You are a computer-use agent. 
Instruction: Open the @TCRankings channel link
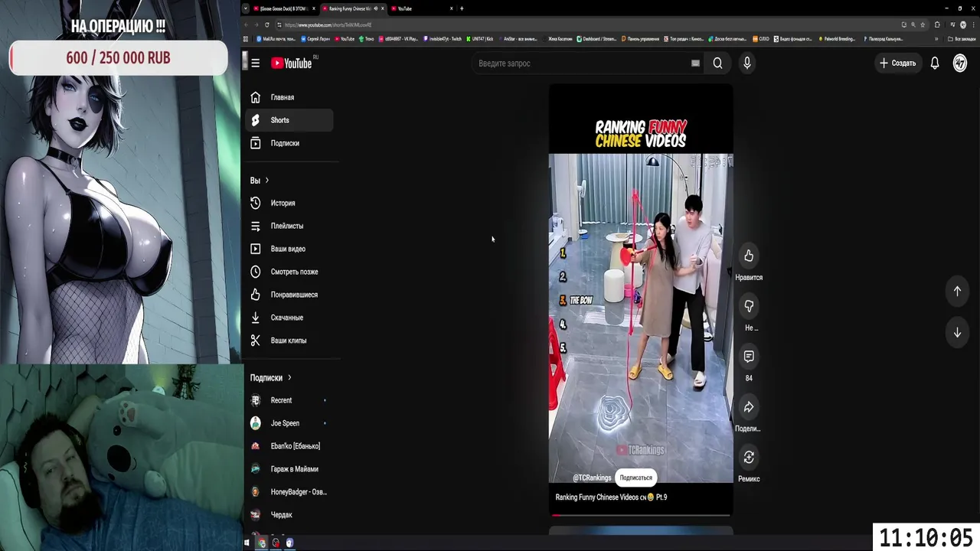[x=592, y=478]
